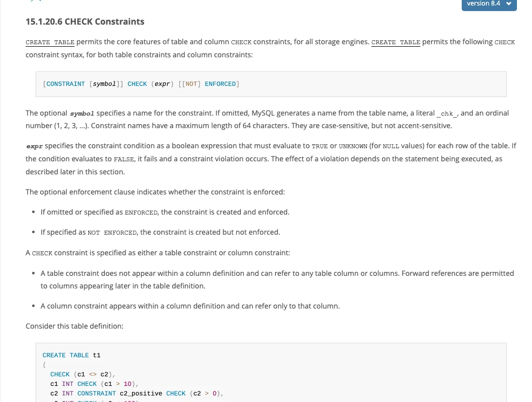
Task: Click the bullet beginning "A table constraint does not appear"
Action: point(277,280)
